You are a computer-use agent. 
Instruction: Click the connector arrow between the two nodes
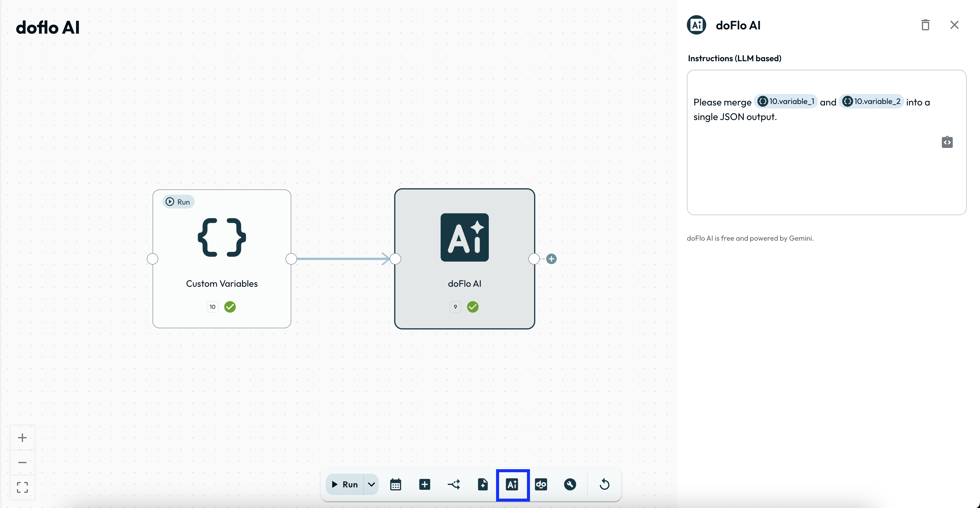[x=343, y=259]
